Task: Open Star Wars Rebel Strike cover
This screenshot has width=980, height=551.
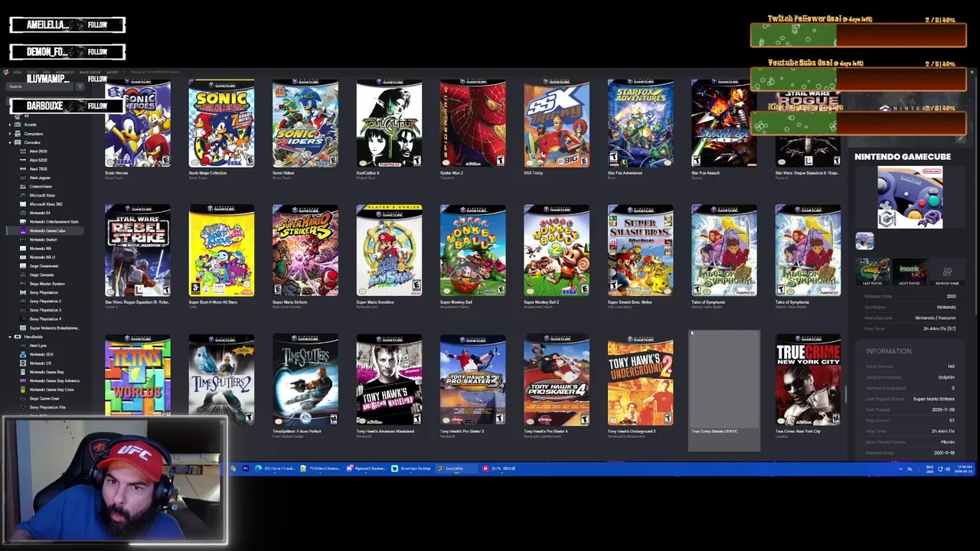Action: [x=138, y=250]
